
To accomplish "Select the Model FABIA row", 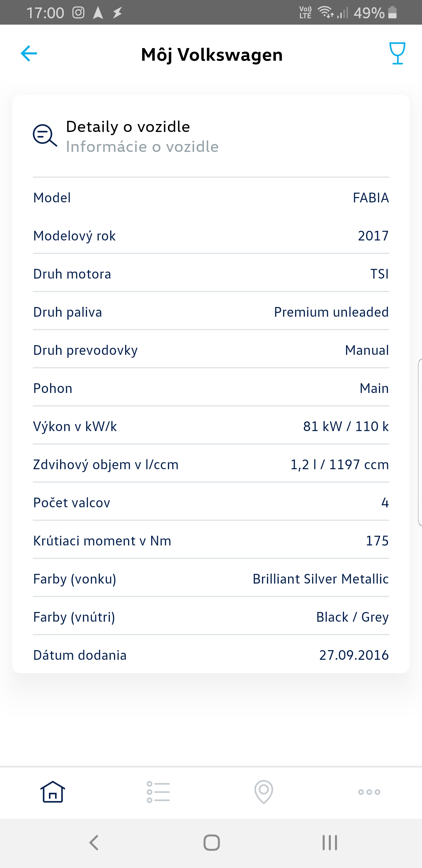I will (211, 198).
